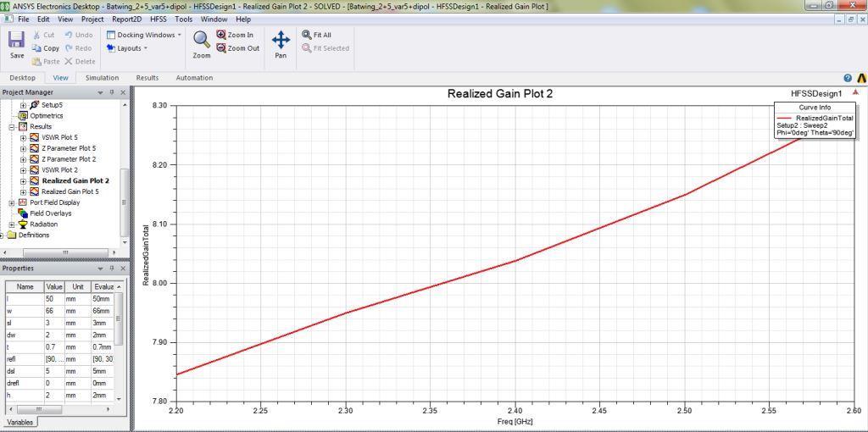Open the Docking Windows dropdown
Screen dimensions: 868x432
(143, 35)
